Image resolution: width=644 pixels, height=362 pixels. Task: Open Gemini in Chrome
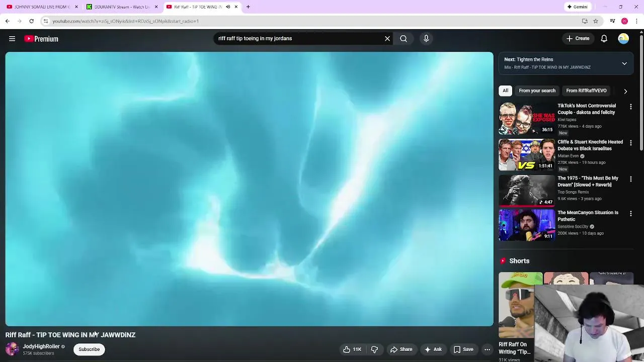point(578,7)
